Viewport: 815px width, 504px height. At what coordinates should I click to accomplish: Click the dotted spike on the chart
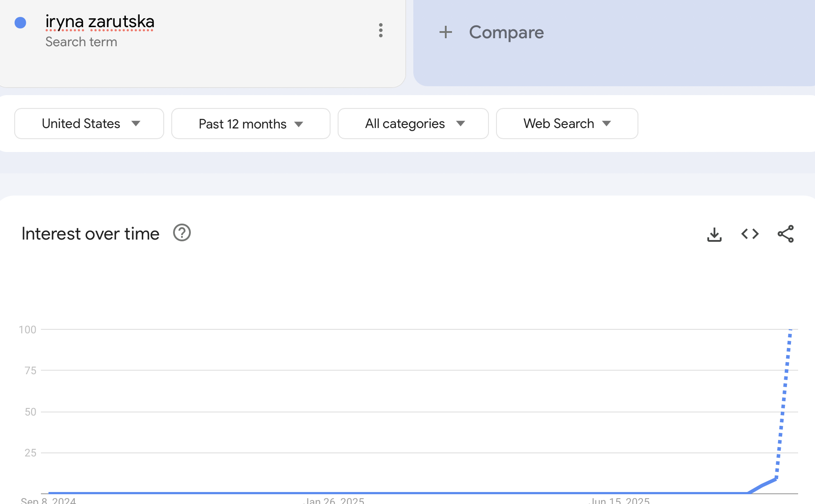tap(784, 400)
